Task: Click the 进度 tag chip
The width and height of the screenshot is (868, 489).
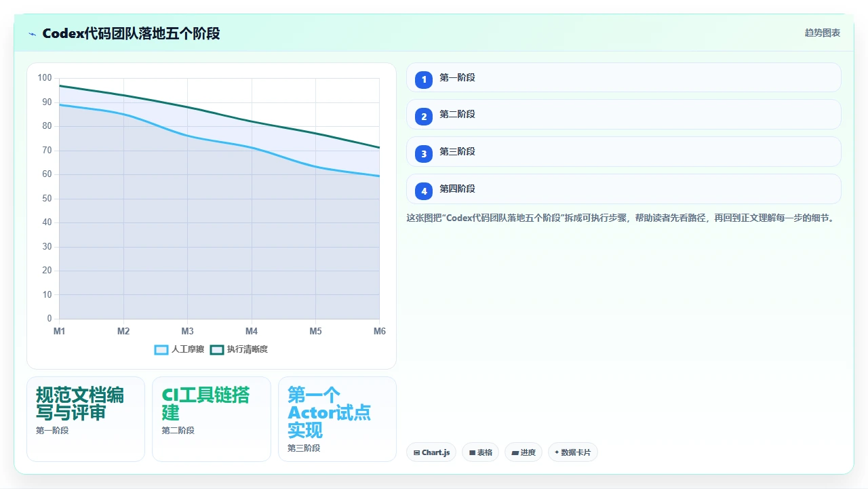Action: point(523,452)
